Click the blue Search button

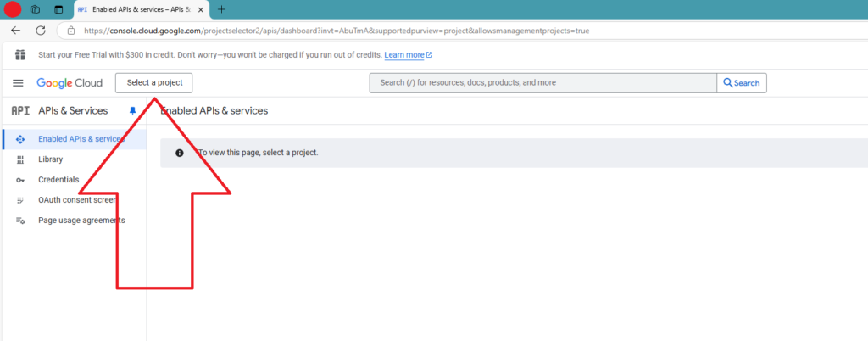click(x=742, y=83)
